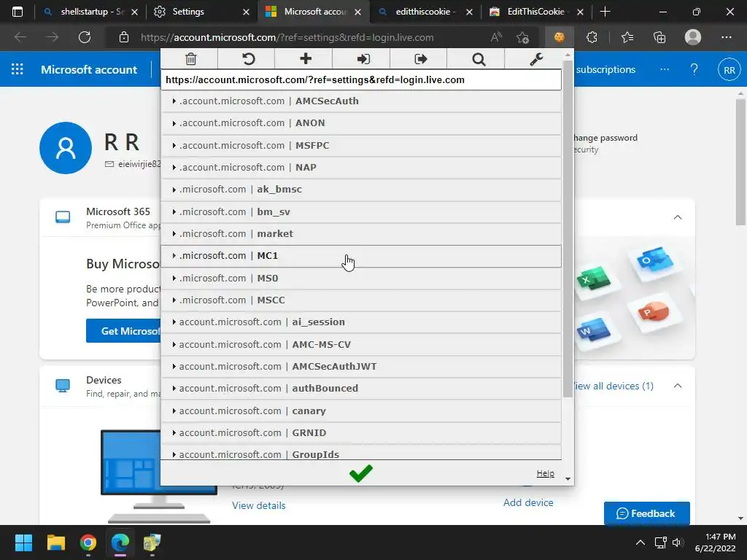Expand the ANON cookie row
Image resolution: width=747 pixels, height=560 pixels.
[361, 122]
